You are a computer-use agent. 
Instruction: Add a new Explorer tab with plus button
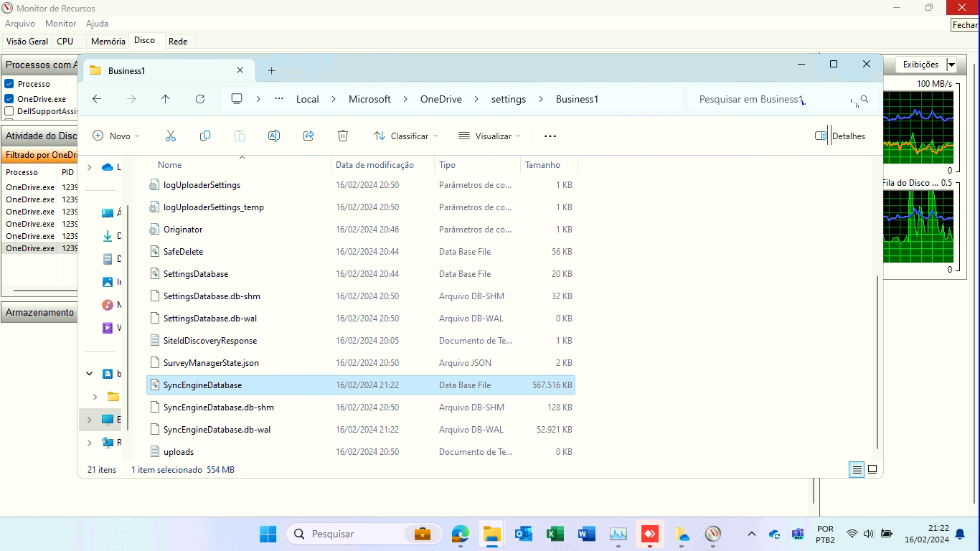(x=271, y=70)
